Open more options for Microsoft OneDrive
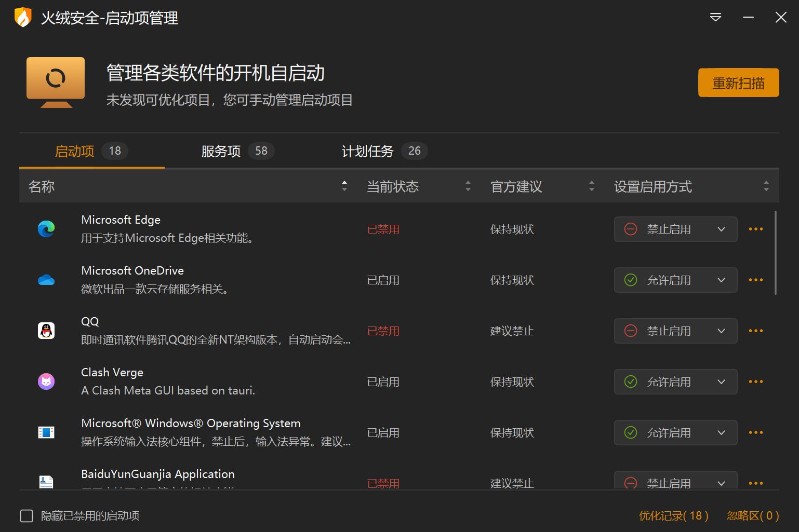This screenshot has width=799, height=532. pos(756,280)
